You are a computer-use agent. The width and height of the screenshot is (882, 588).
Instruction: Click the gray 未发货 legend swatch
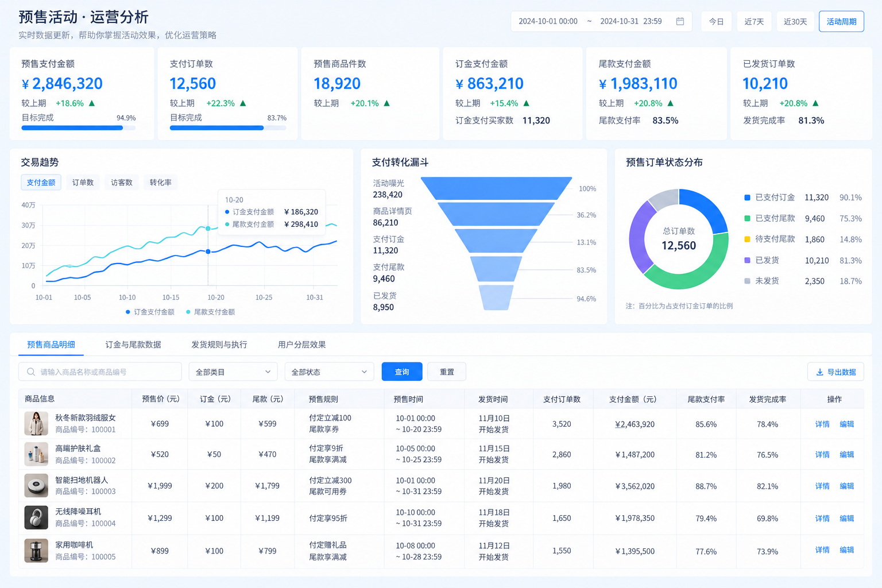coord(747,281)
